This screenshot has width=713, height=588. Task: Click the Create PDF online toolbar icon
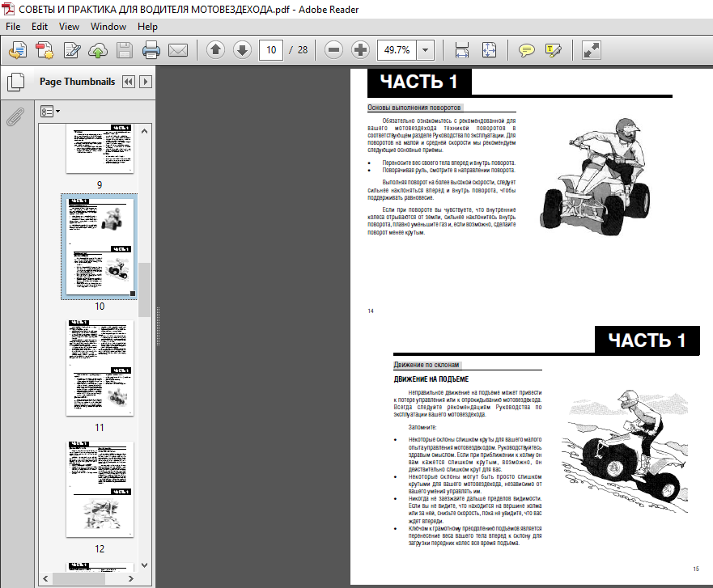coord(18,50)
